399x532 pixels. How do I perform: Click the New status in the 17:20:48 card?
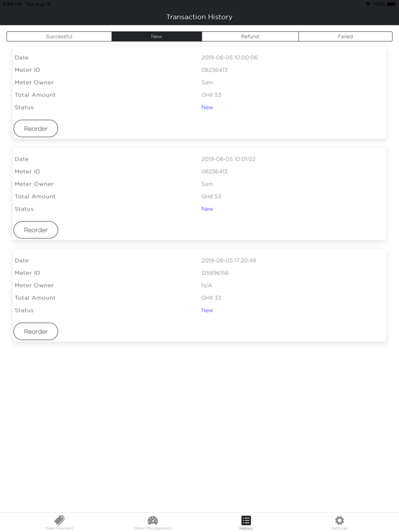pos(207,310)
